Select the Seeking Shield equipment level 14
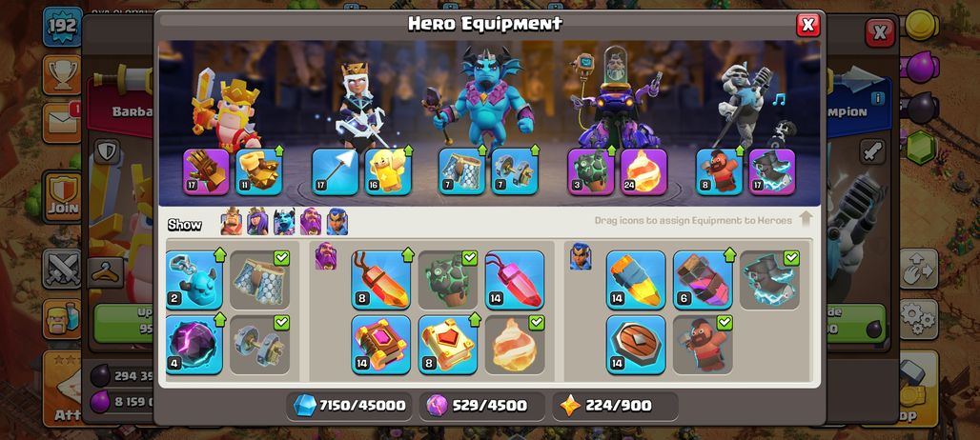Viewport: 980px width, 440px height. (x=636, y=345)
